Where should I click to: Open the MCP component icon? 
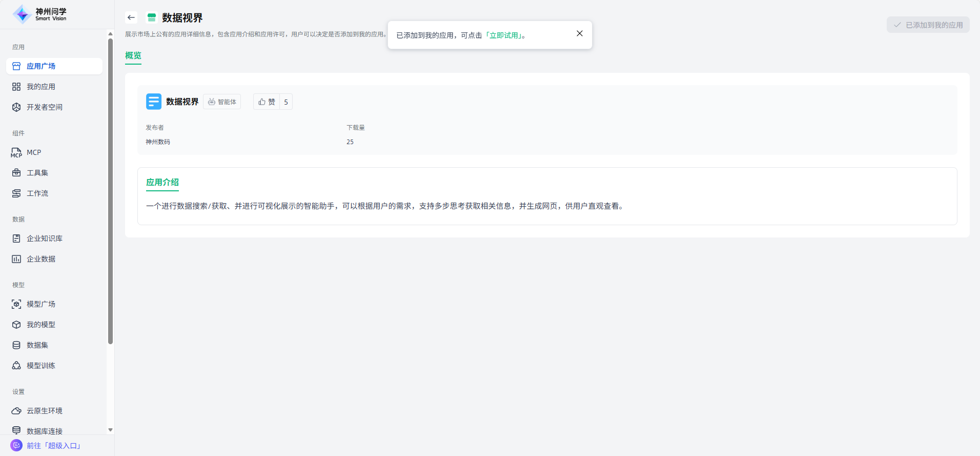pos(16,152)
